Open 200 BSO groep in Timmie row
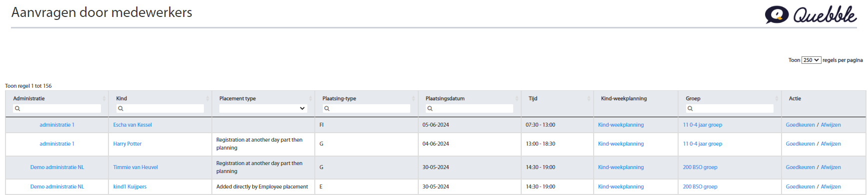Viewport: 868px width, 195px height. (x=700, y=167)
